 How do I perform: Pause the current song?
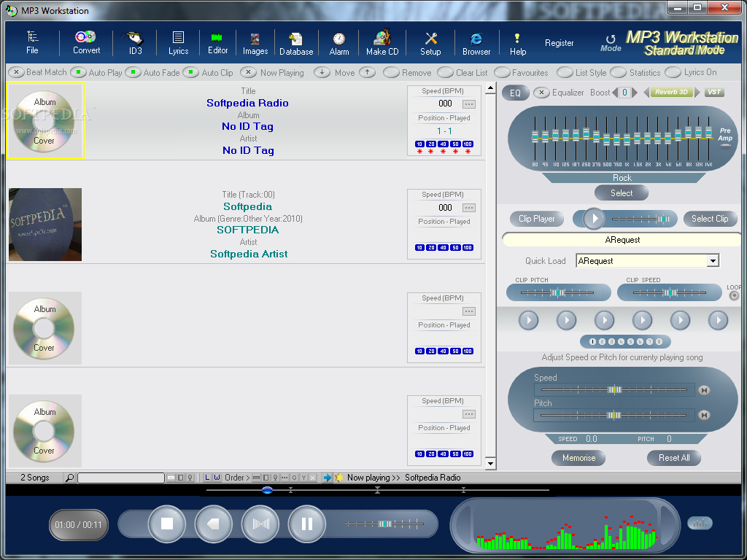(x=307, y=524)
